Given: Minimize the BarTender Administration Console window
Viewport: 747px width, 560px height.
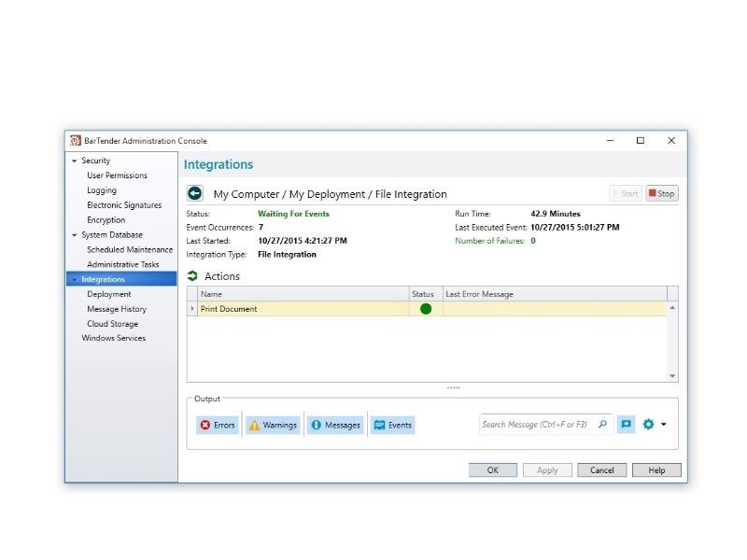Looking at the screenshot, I should (610, 141).
